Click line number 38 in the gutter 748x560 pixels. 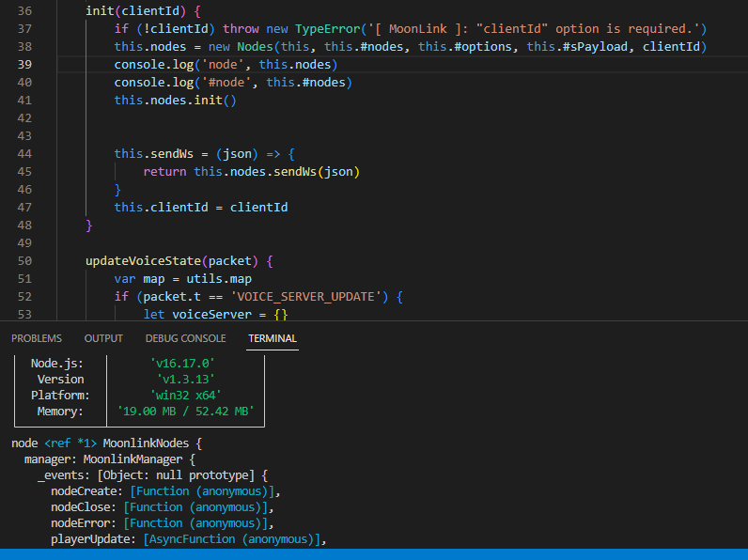click(24, 47)
